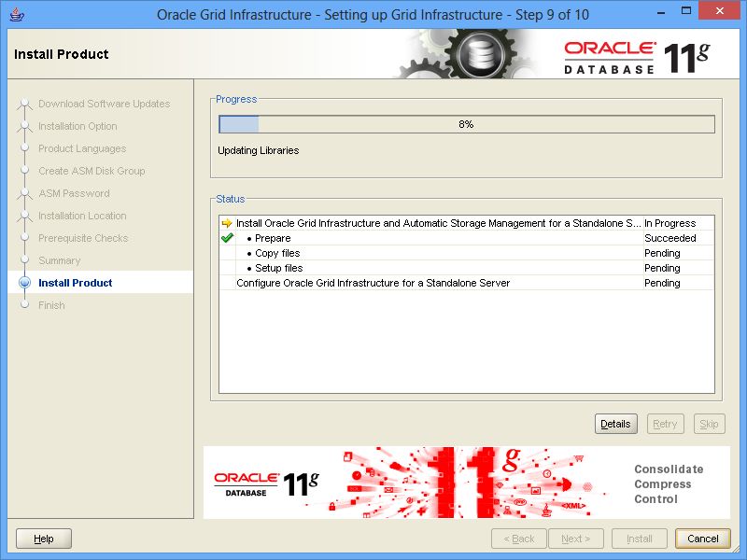Screen dimensions: 747x560
Task: Select Create ASM Disk Group step
Action: (x=92, y=171)
